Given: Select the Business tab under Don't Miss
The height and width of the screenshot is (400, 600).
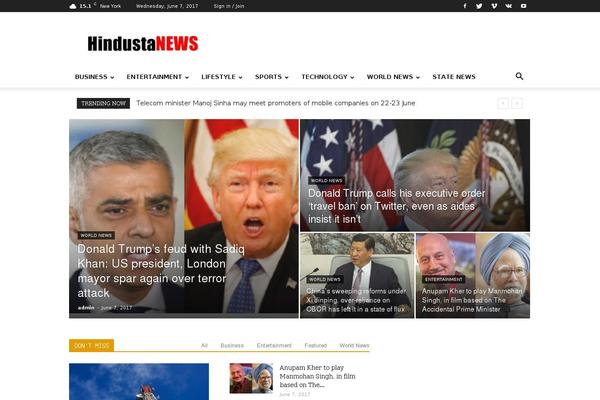Looking at the screenshot, I should (232, 345).
